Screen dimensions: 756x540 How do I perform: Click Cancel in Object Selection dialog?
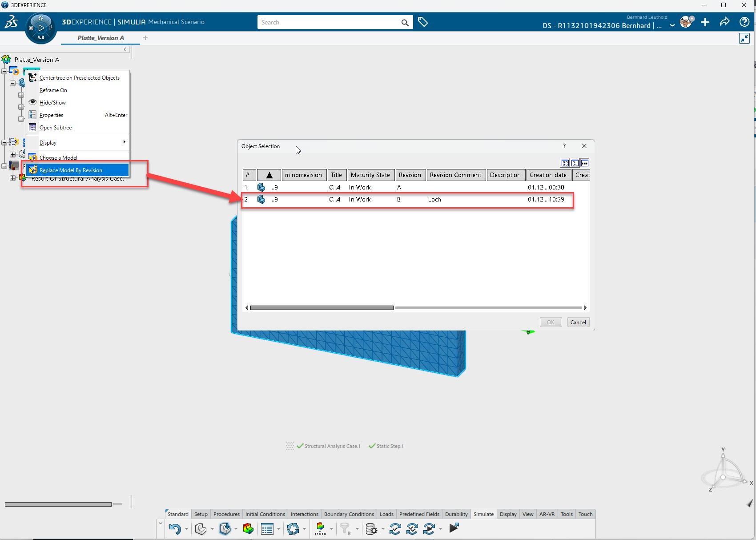[578, 322]
